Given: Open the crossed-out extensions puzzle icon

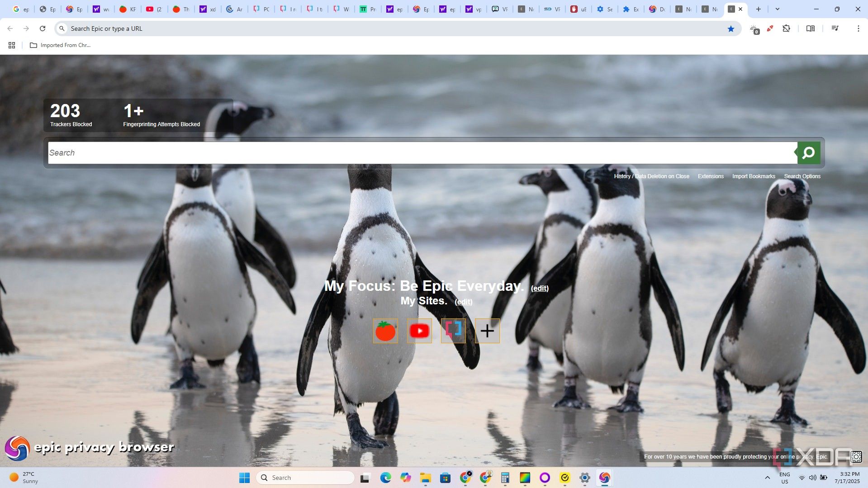Looking at the screenshot, I should [x=787, y=28].
